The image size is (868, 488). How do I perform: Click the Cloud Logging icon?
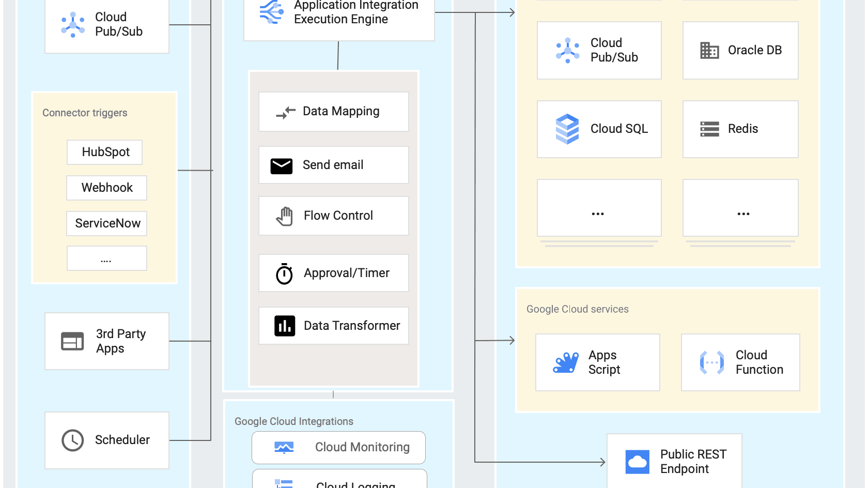coord(284,484)
